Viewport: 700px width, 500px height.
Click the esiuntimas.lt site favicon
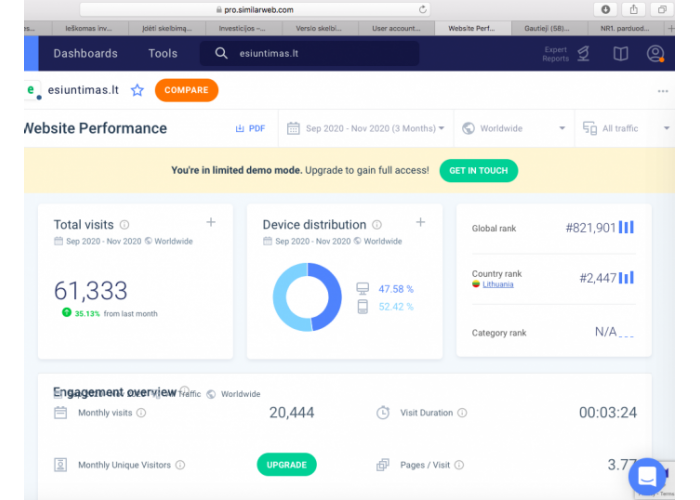click(x=31, y=90)
